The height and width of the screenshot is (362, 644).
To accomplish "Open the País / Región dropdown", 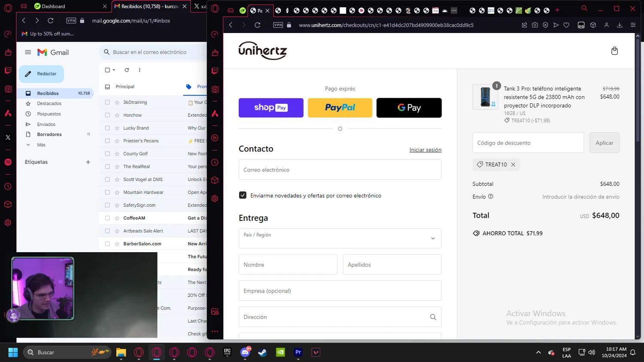I will pos(340,238).
